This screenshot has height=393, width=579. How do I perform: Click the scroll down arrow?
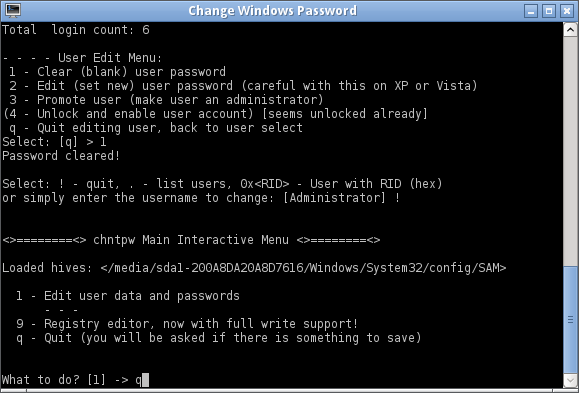tap(570, 380)
